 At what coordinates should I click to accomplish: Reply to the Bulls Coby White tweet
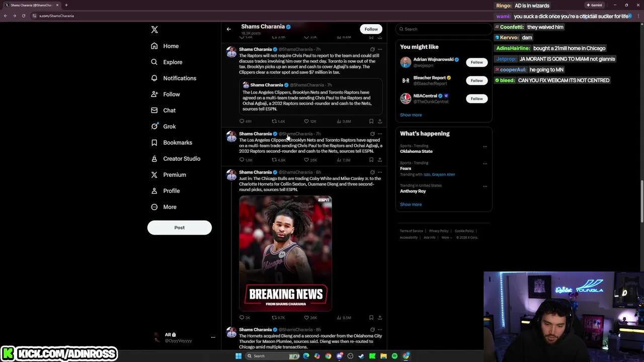point(242,318)
